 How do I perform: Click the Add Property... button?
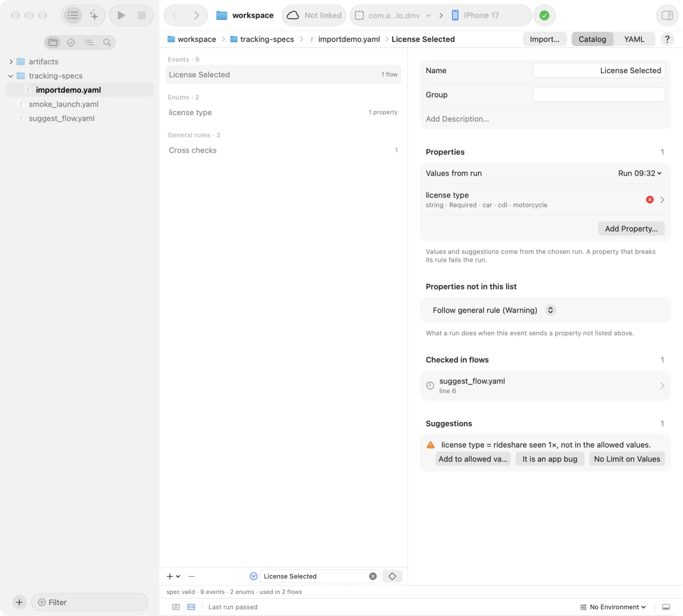(x=631, y=229)
